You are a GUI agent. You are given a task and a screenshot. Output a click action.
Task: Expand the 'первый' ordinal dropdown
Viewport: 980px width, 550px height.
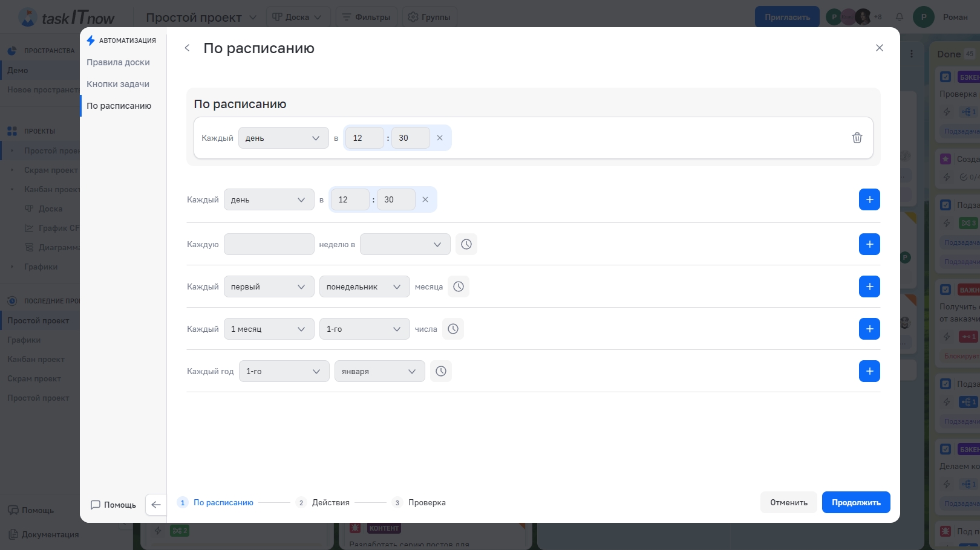click(x=269, y=286)
